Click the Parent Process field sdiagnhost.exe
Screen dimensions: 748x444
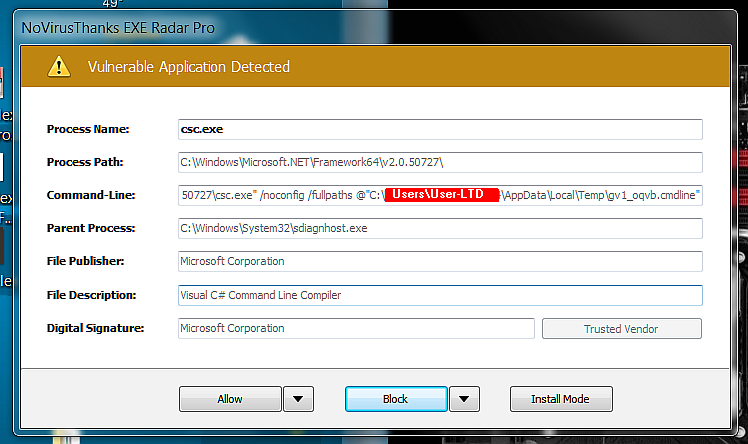coord(440,228)
